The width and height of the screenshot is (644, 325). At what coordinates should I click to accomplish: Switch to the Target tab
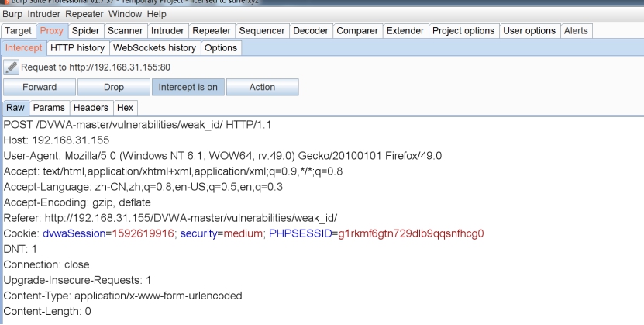(18, 31)
